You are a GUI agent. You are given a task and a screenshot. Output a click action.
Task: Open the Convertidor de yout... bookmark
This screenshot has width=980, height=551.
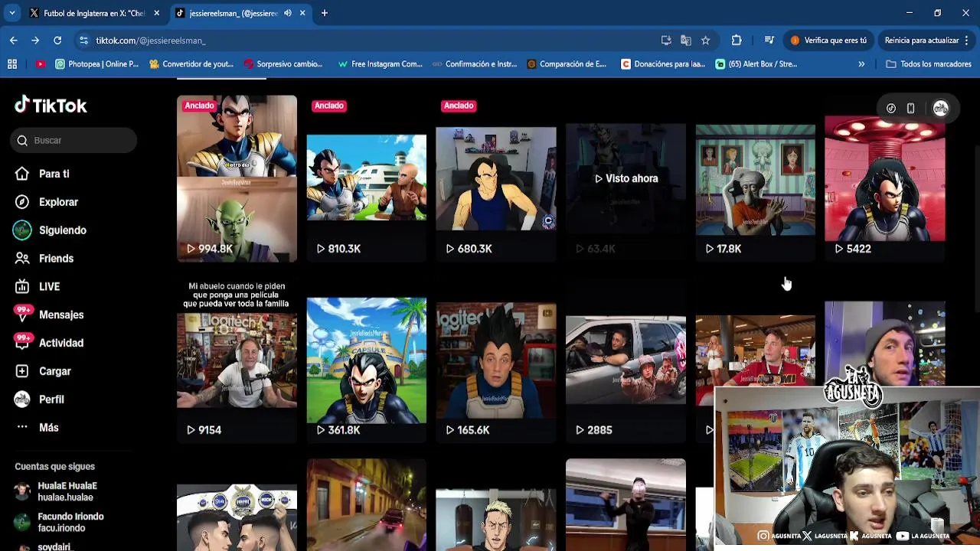tap(191, 64)
